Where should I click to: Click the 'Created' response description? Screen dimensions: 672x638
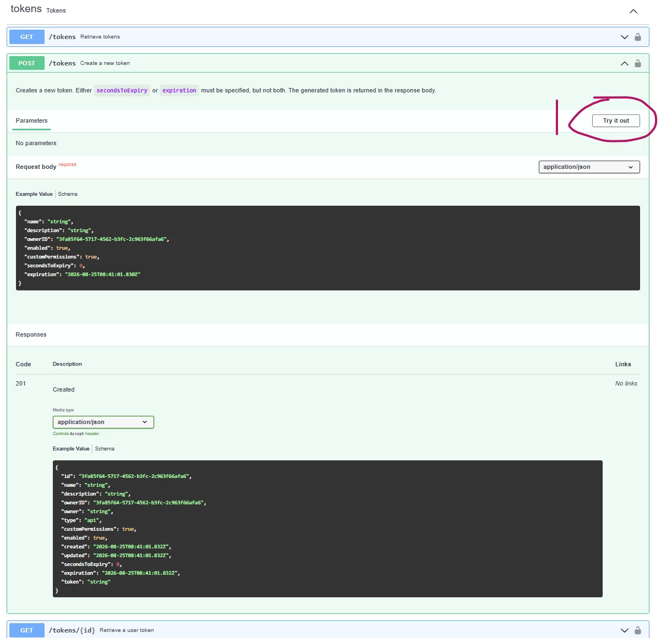[63, 389]
